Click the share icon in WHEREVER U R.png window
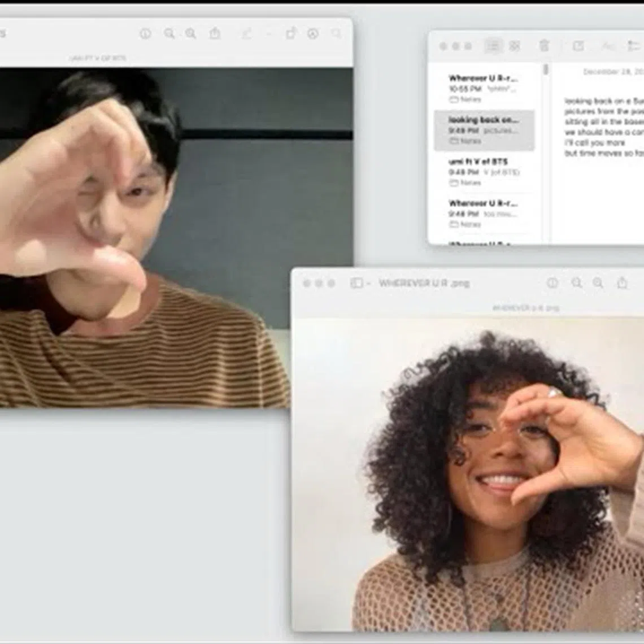644x644 pixels. tap(622, 283)
